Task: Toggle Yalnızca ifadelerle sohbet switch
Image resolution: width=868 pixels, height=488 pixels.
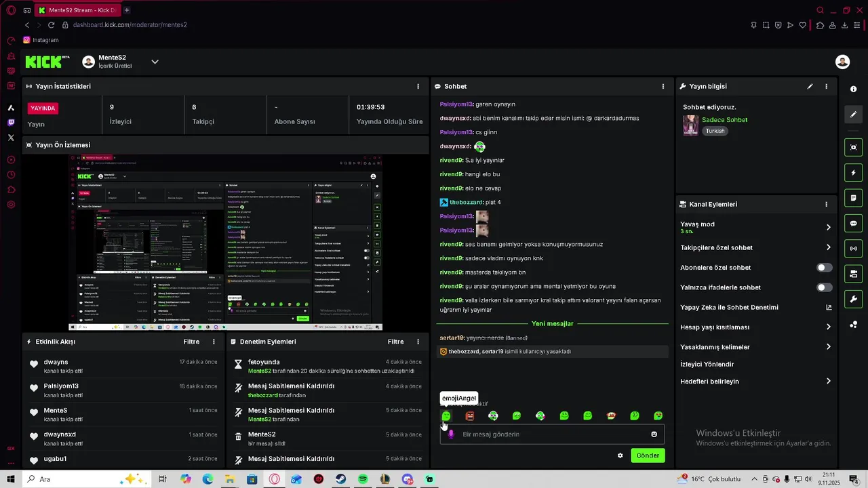Action: [x=824, y=287]
